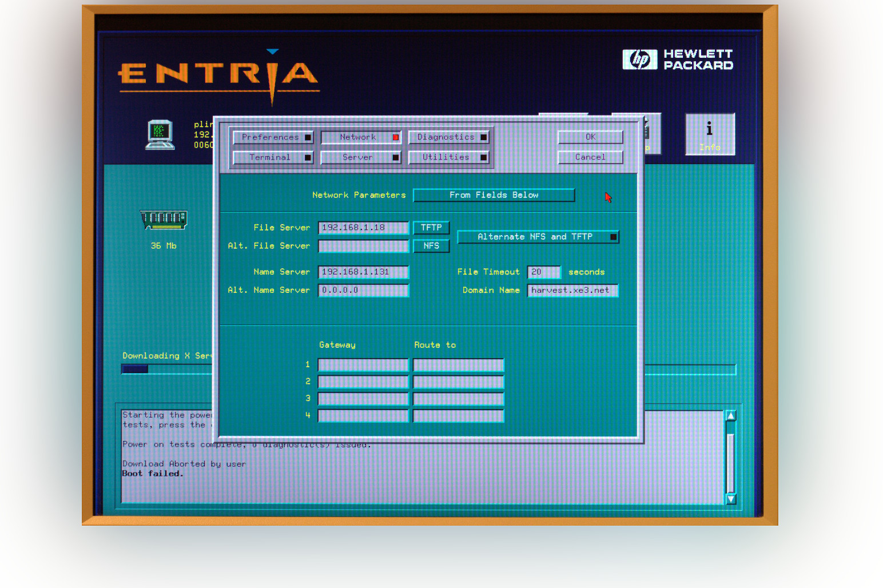Click the computer terminal icon
This screenshot has height=588, width=883.
coord(160,134)
